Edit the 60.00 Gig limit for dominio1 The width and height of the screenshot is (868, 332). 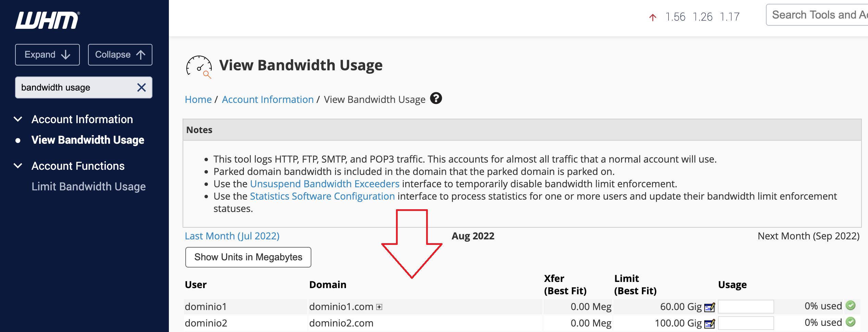coord(709,307)
